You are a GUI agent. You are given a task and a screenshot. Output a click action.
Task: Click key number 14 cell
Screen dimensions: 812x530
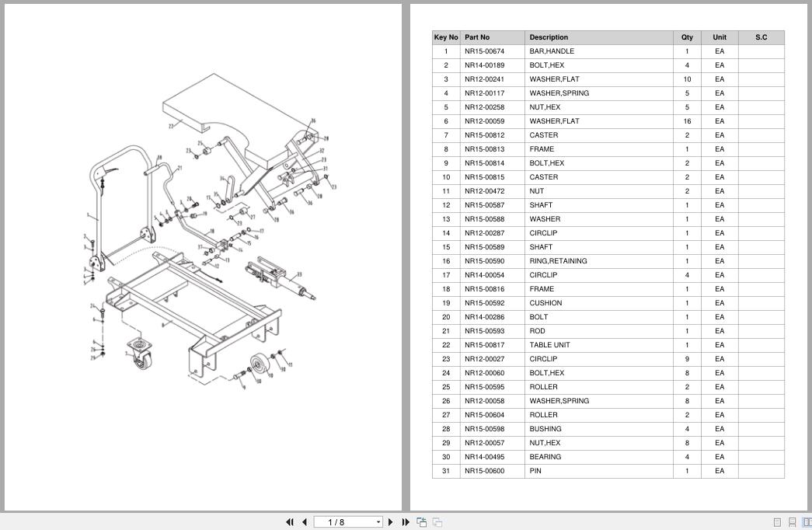coord(446,233)
